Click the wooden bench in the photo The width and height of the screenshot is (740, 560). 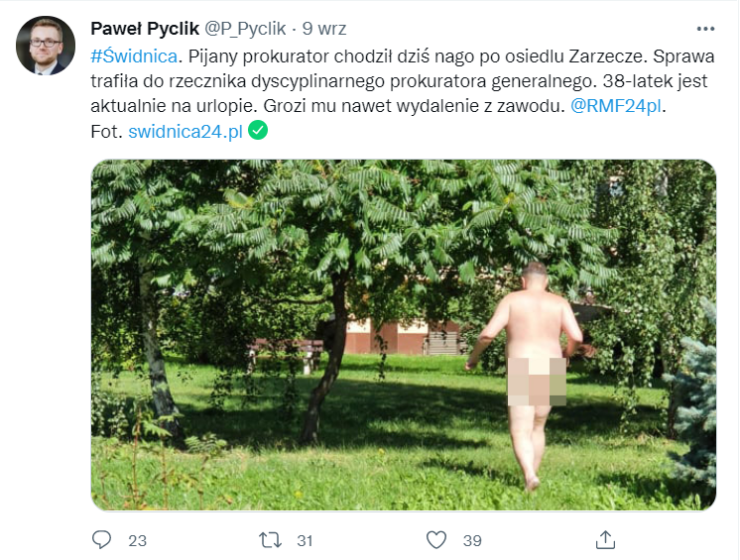click(x=287, y=355)
